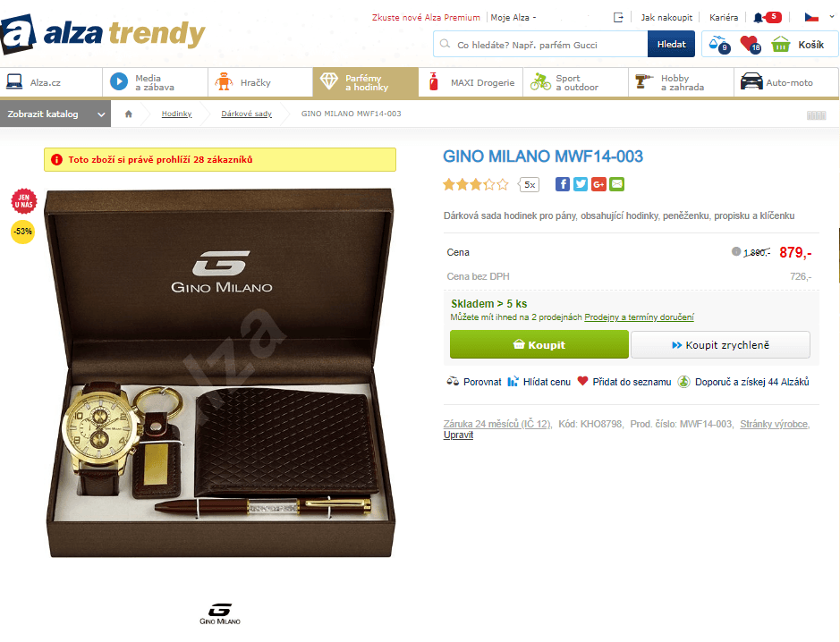Viewport: 840px width, 642px height.
Task: Share product via Google Plus icon
Action: pos(598,184)
